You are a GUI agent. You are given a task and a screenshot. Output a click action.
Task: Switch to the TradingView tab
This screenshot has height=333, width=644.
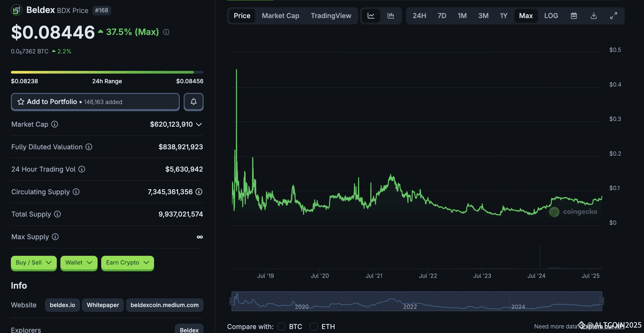click(x=331, y=16)
